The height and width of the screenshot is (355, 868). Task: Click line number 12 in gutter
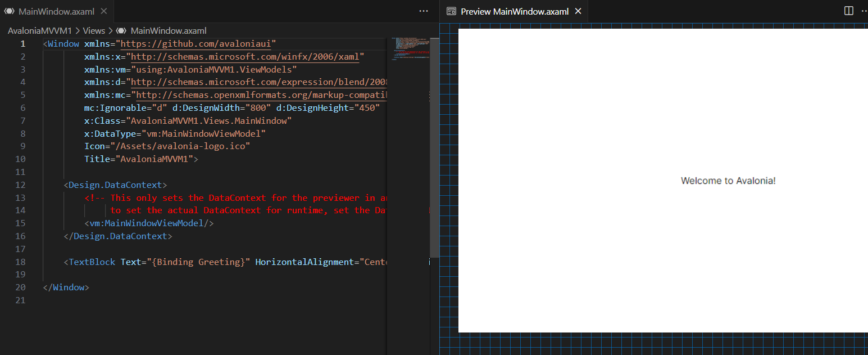(x=21, y=185)
